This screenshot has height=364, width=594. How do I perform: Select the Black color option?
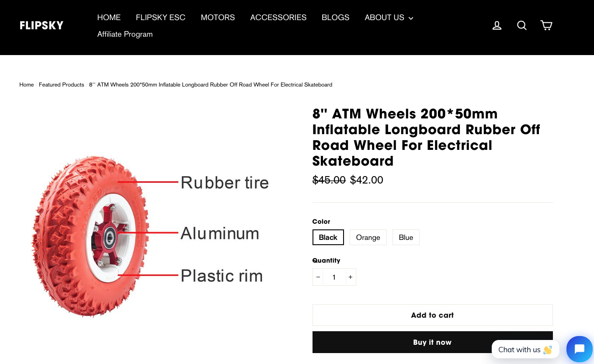click(328, 237)
